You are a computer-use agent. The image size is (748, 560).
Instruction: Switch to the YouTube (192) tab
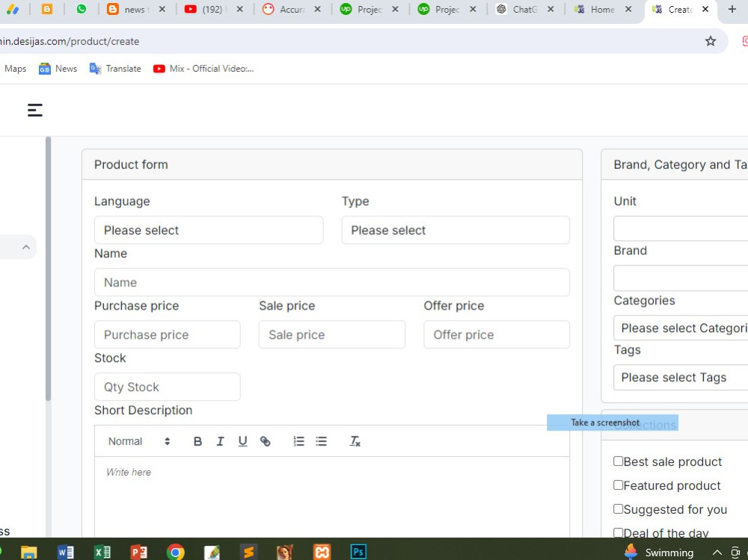click(x=212, y=9)
